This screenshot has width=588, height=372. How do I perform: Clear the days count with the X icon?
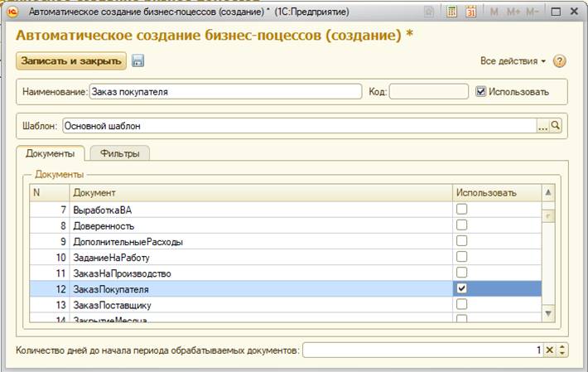(549, 350)
